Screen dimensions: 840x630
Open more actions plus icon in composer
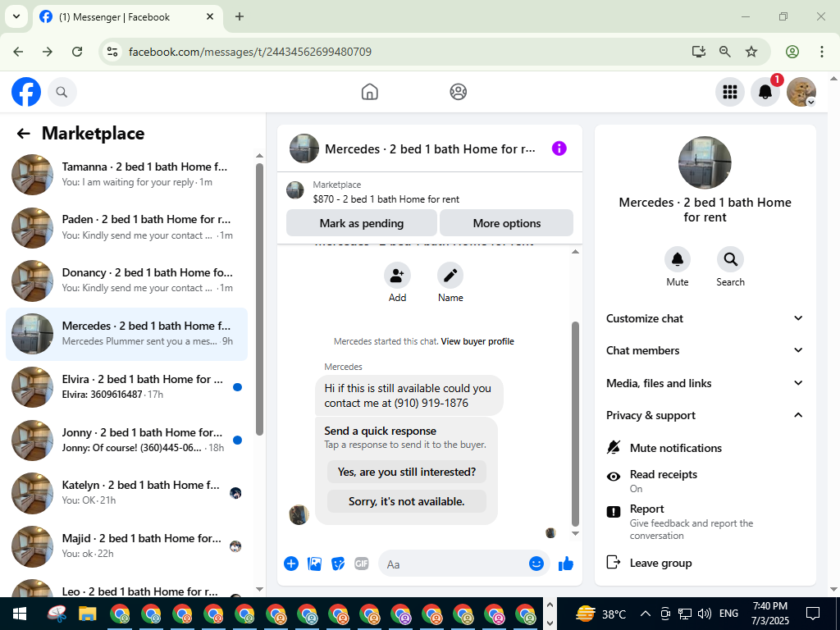click(291, 564)
